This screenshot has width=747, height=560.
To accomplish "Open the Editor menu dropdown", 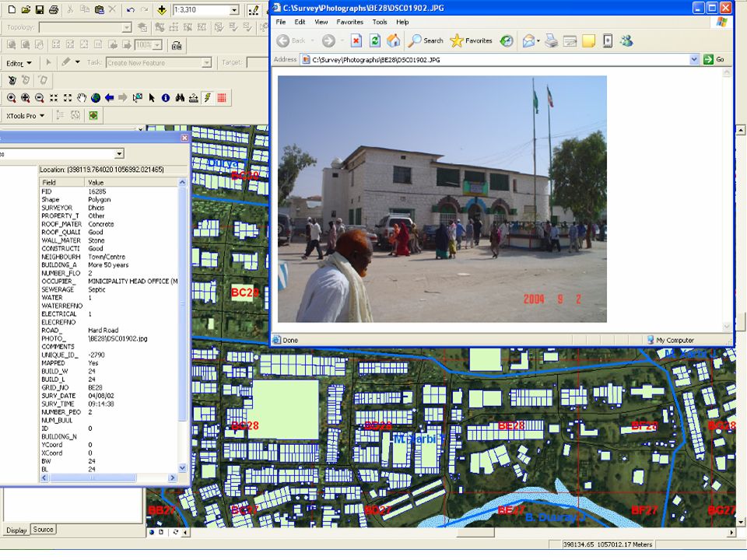I will point(19,63).
